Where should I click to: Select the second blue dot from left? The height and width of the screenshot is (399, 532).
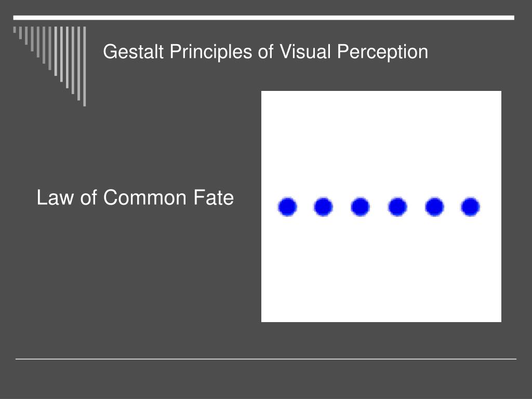pos(323,206)
